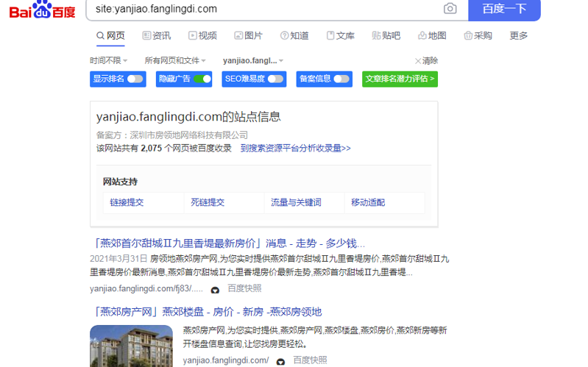Expand the yanjiao.fangl... site filter dropdown
Screen dimensions: 588x367
pos(253,60)
